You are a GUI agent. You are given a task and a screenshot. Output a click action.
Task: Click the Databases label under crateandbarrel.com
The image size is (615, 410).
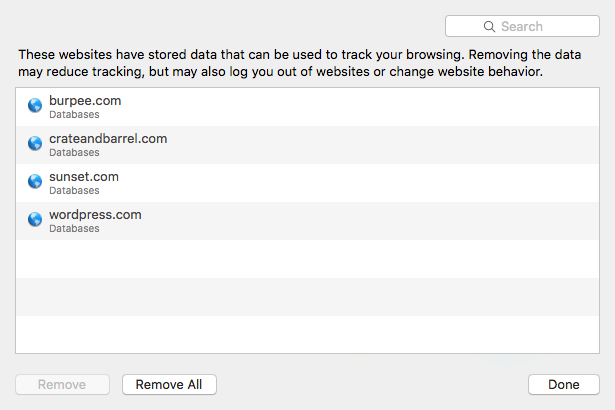tap(74, 152)
